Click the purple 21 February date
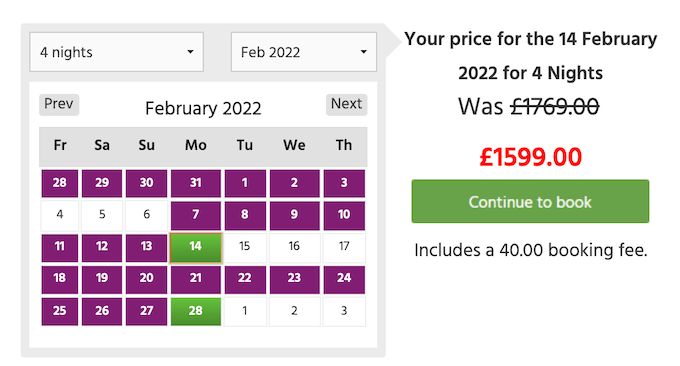The image size is (680, 366). (196, 279)
